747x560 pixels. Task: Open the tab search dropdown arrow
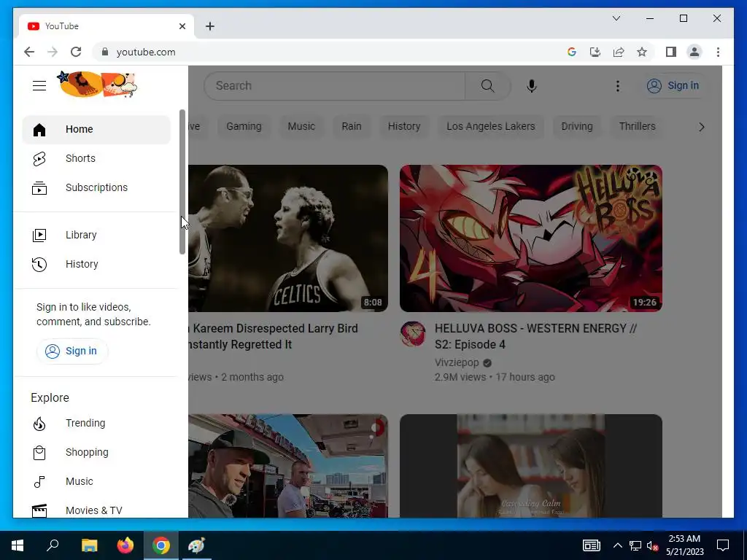coord(616,18)
